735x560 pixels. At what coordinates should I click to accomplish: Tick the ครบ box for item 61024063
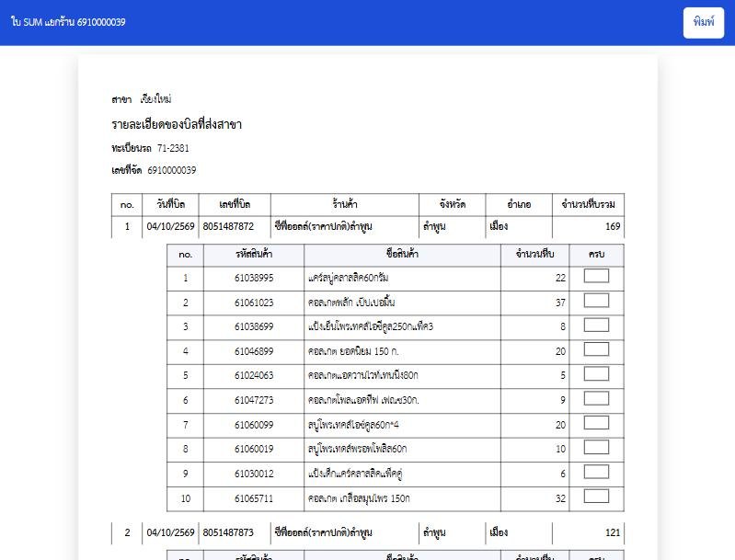pos(596,374)
